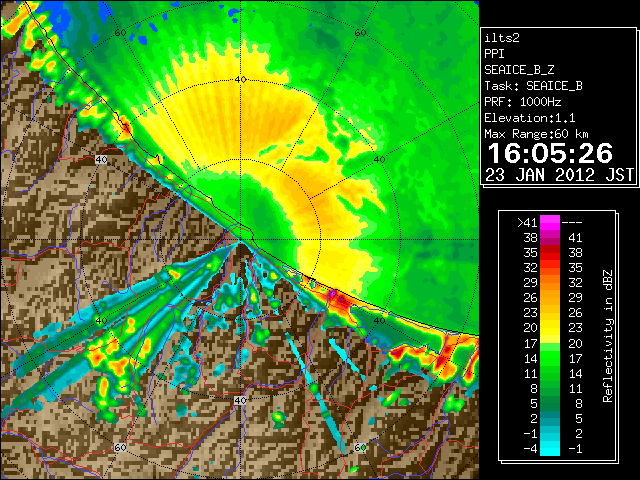Click the 'SEAICE_B_Z' product name
This screenshot has height=480, width=640.
click(519, 70)
